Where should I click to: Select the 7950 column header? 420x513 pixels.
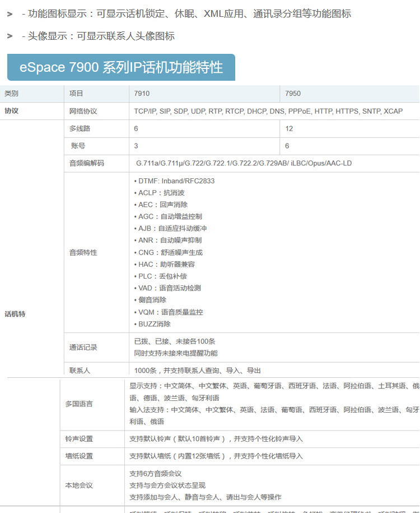click(293, 94)
